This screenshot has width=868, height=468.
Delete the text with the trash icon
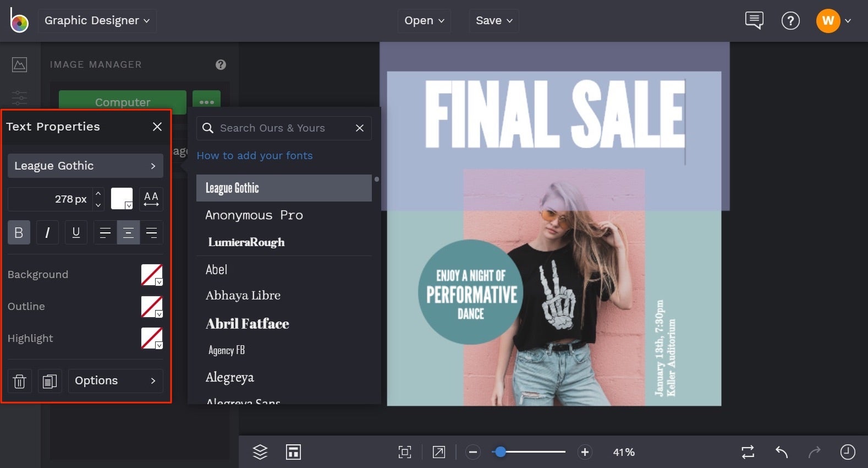pyautogui.click(x=19, y=381)
